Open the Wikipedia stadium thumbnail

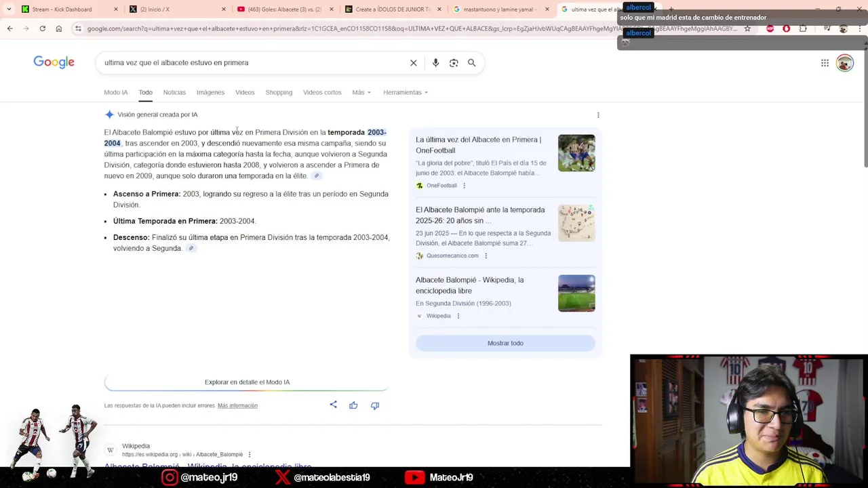(576, 293)
